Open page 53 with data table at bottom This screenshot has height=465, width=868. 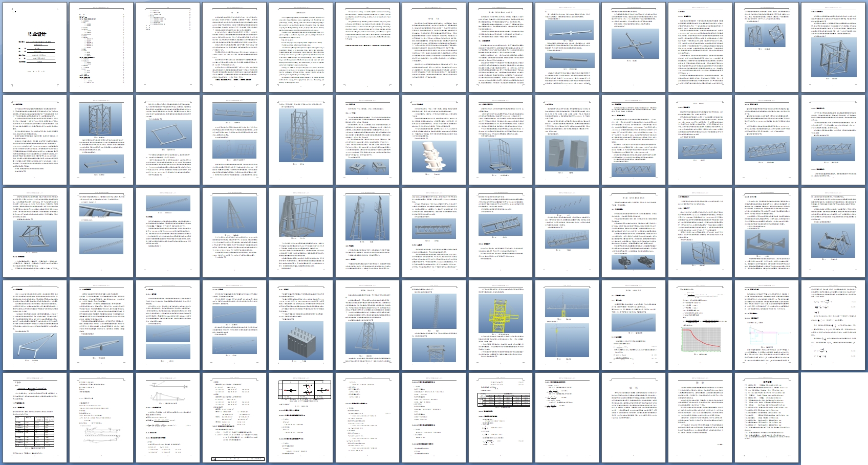[x=35, y=417]
